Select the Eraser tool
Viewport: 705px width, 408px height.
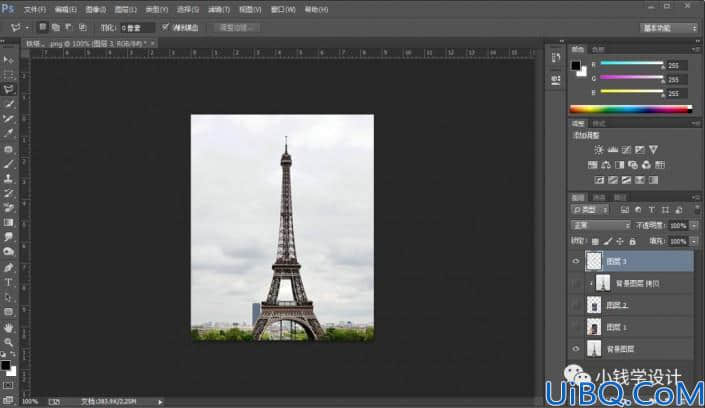click(x=8, y=208)
